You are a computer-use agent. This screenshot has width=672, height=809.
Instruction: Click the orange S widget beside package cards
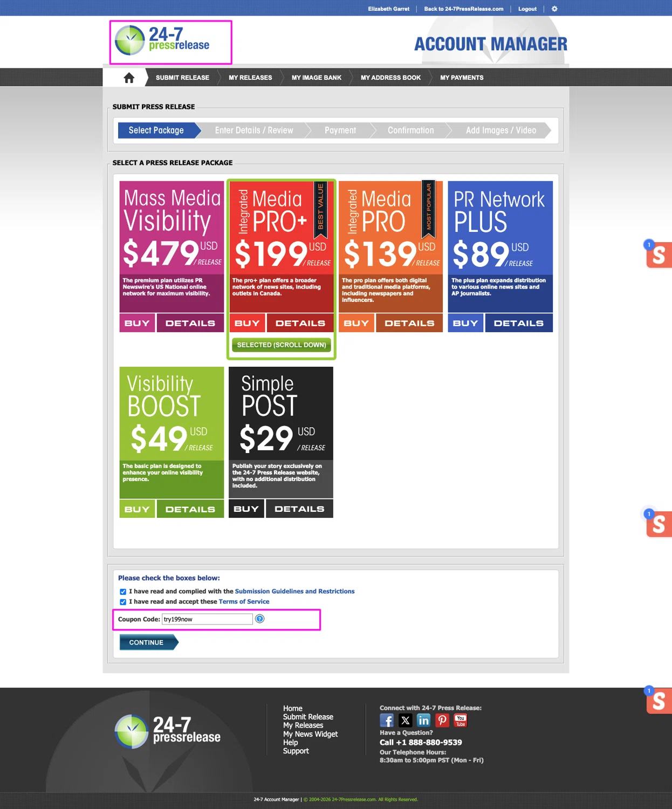pos(659,255)
